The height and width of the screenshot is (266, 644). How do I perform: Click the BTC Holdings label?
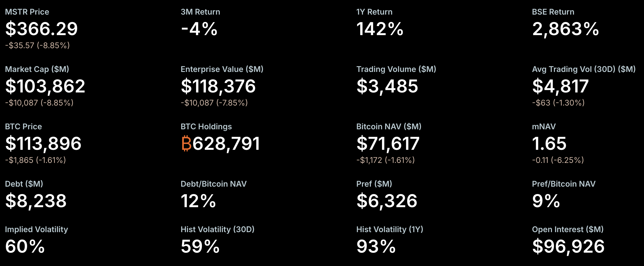coord(206,127)
